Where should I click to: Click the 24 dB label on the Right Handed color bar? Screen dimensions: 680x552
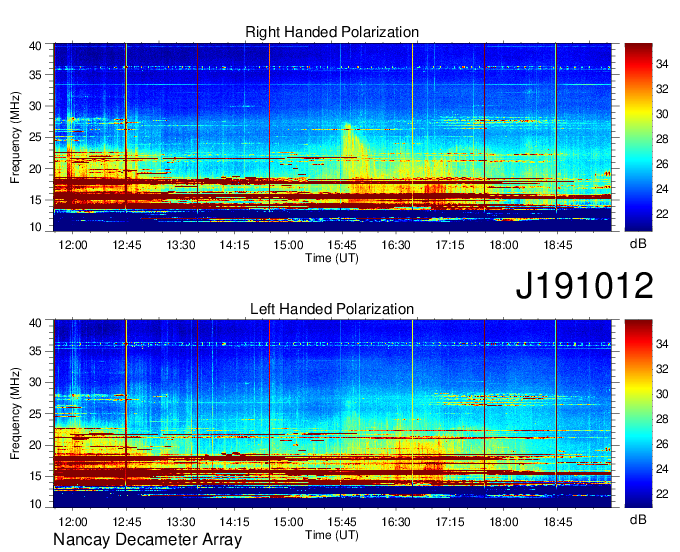click(x=662, y=189)
